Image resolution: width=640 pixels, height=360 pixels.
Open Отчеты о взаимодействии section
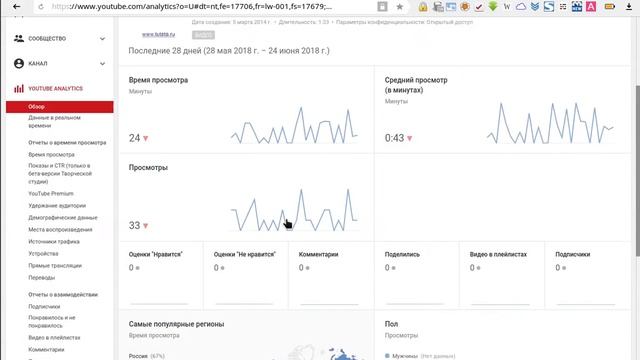(63, 294)
